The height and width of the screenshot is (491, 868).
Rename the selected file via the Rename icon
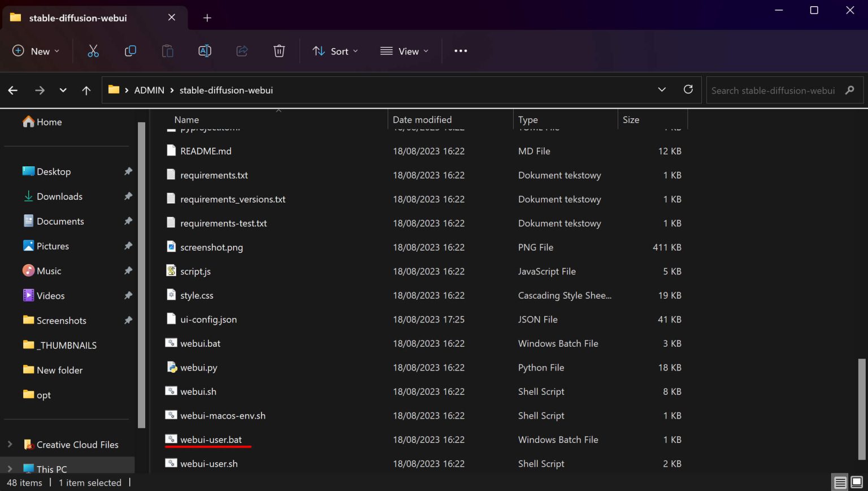click(205, 51)
